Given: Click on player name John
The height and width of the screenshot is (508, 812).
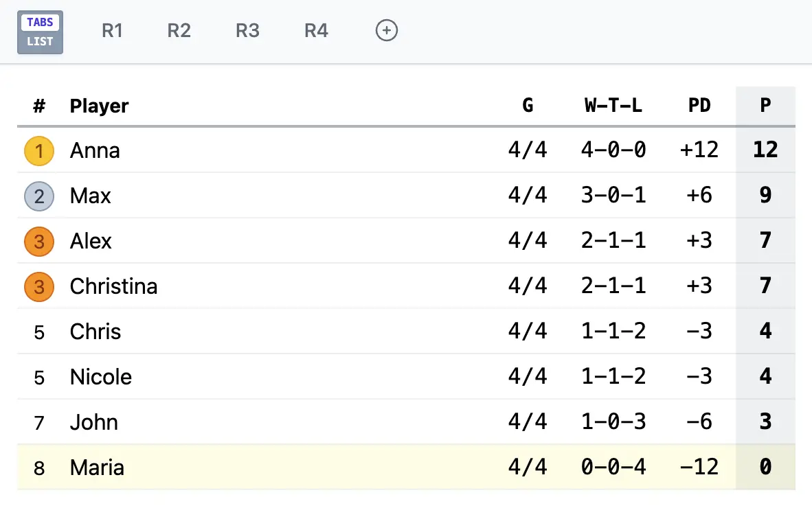Looking at the screenshot, I should (94, 422).
